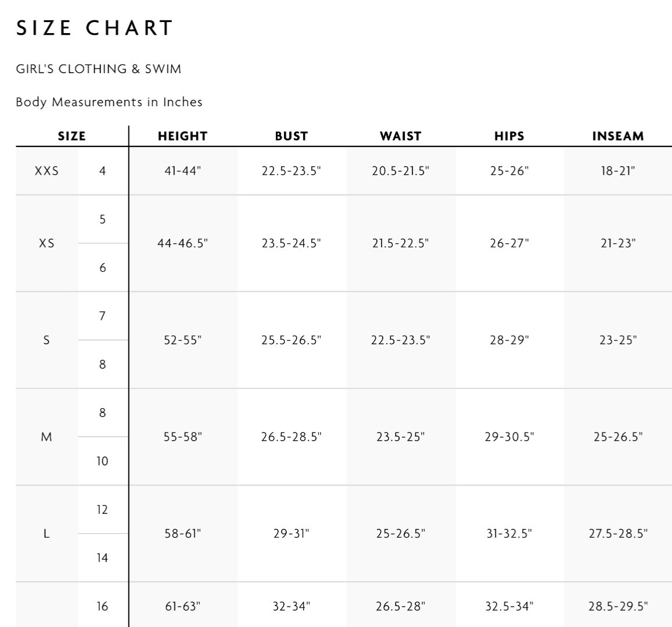Click the INSEAM column header
This screenshot has height=627, width=672.
pos(618,136)
